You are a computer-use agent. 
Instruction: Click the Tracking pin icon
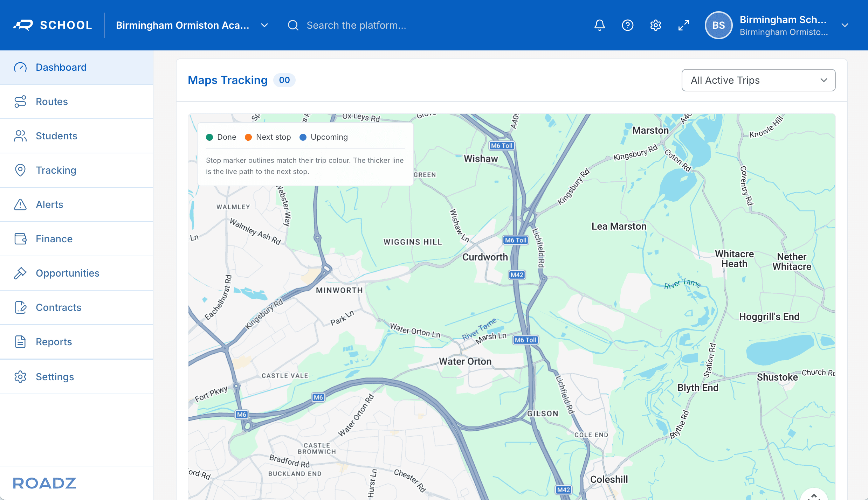tap(20, 170)
